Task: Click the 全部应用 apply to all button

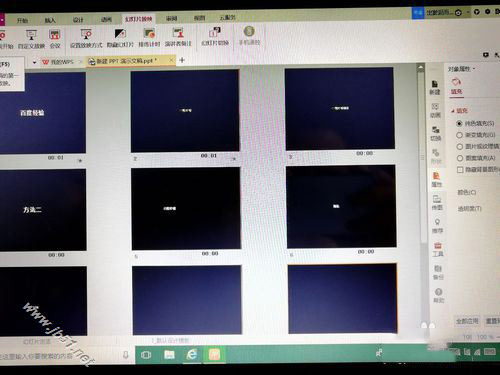Action: pyautogui.click(x=467, y=321)
